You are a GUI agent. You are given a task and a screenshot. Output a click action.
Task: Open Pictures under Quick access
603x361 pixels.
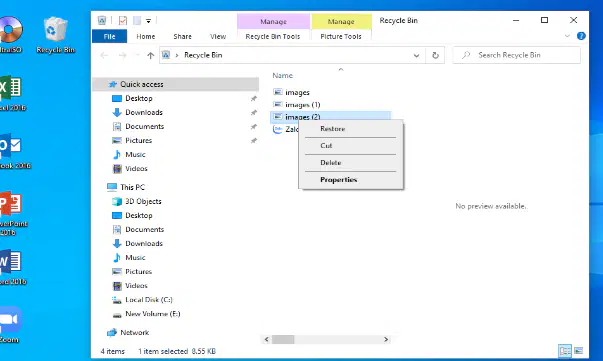(138, 140)
